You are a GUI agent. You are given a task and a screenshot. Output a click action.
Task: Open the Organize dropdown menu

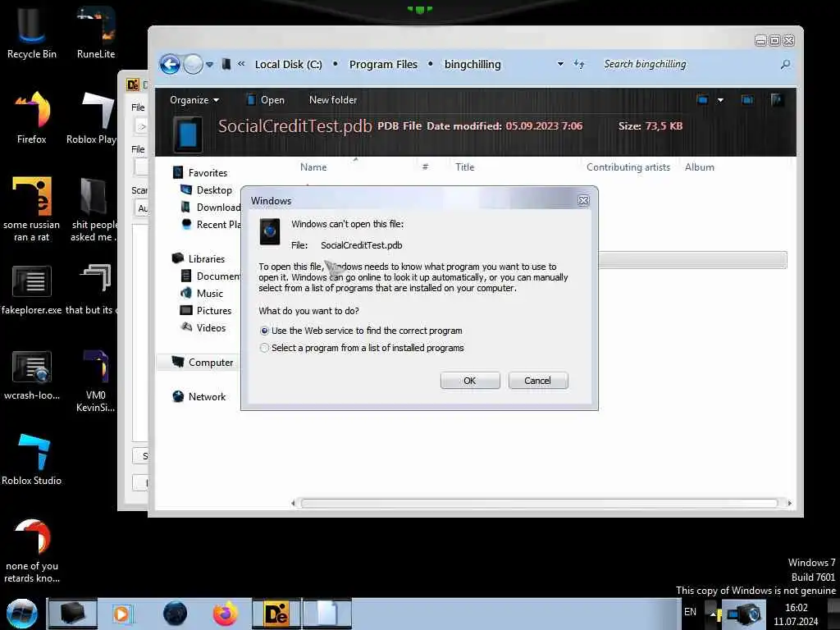tap(194, 100)
